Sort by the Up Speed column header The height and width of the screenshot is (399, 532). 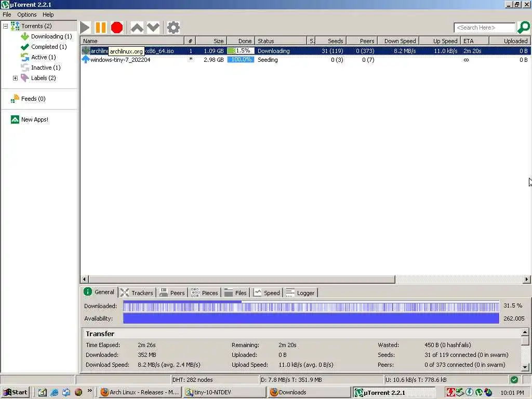tap(440, 41)
